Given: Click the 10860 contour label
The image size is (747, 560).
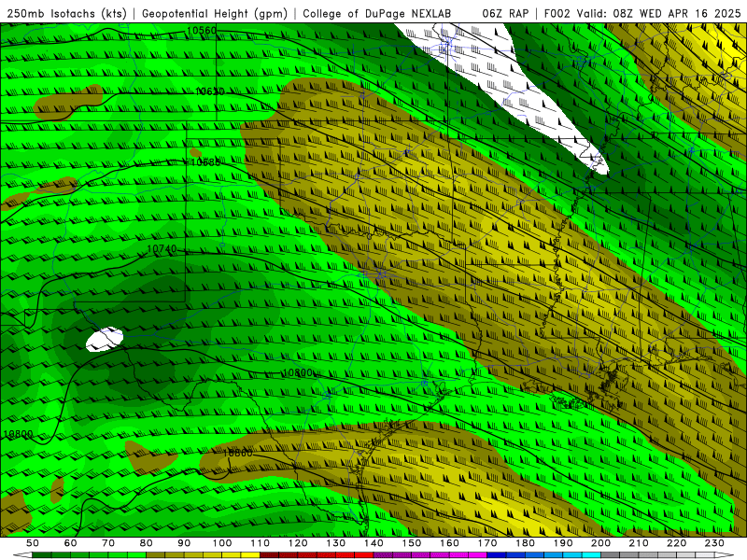Looking at the screenshot, I should pyautogui.click(x=237, y=453).
